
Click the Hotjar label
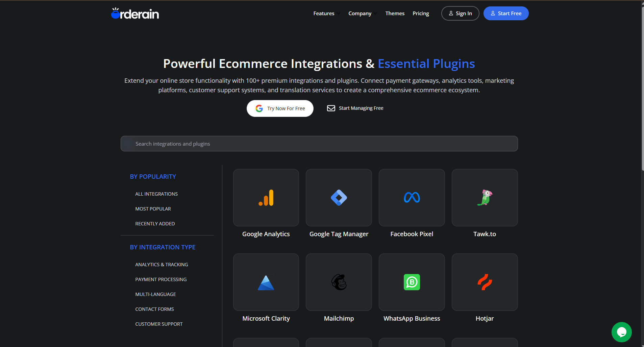(x=485, y=319)
